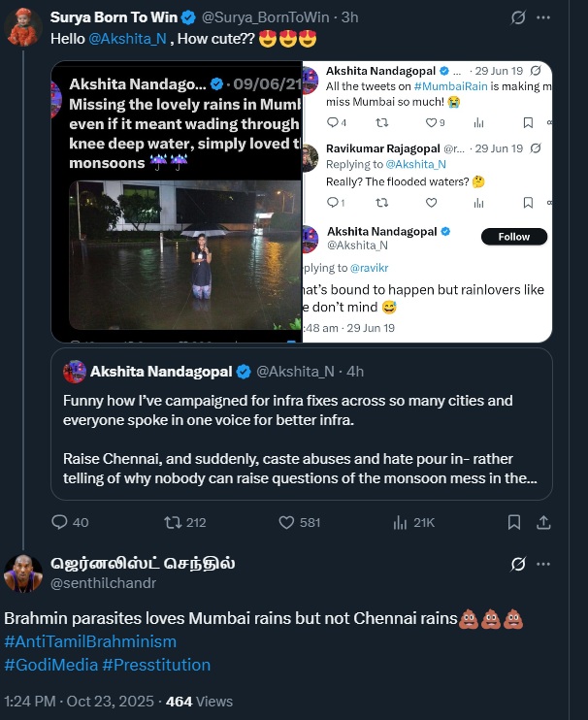The width and height of the screenshot is (588, 720).
Task: Open Surya Born To Win profile avatar
Action: pyautogui.click(x=24, y=27)
